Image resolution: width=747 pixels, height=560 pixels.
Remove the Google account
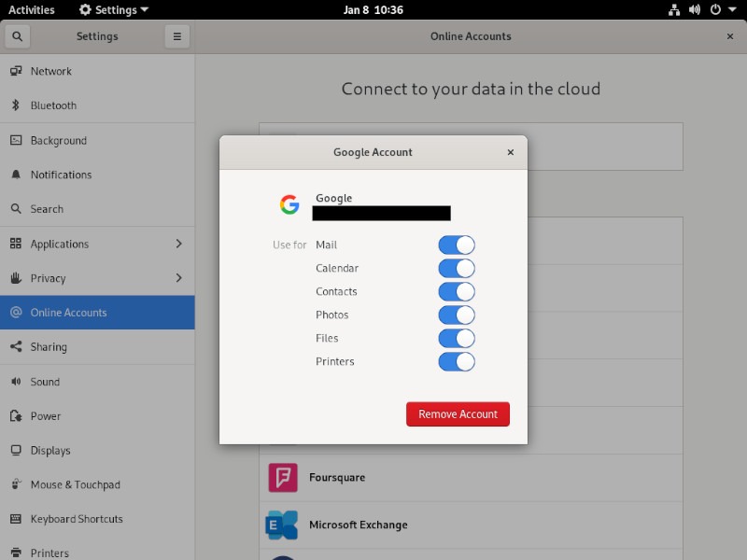pyautogui.click(x=458, y=413)
